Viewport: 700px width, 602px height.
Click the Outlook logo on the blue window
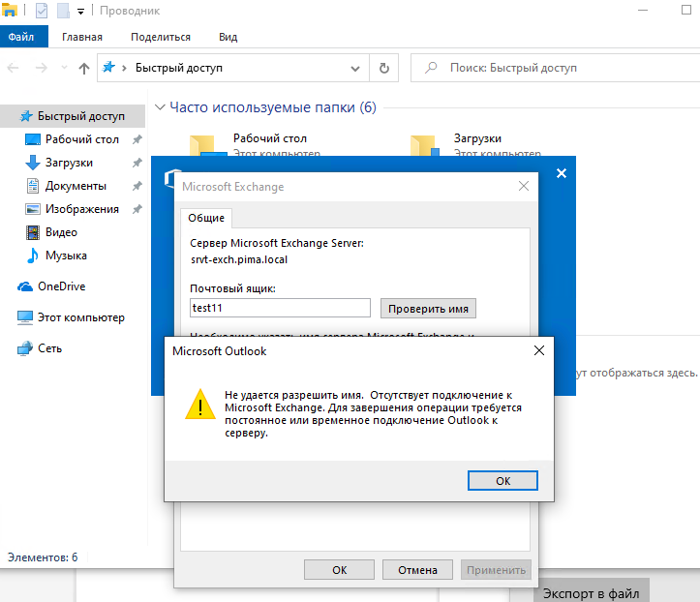pyautogui.click(x=171, y=178)
